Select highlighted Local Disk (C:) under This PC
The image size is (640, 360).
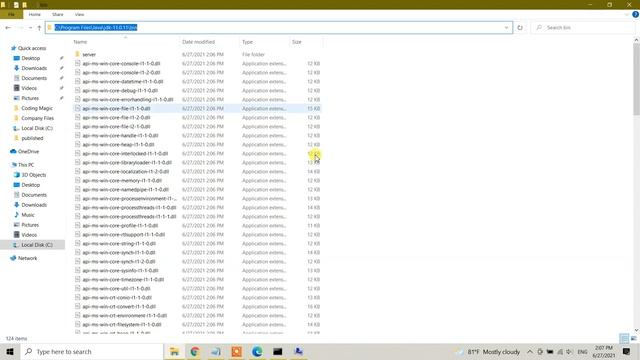point(33,245)
